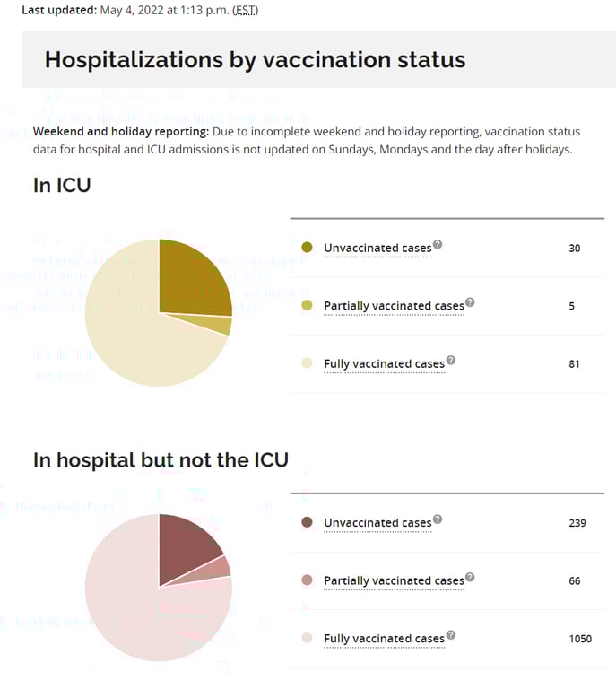Screen dimensions: 616x689
Task: Click non-ICU hospital 'Unvaccinated cases' legend label
Action: coord(377,523)
